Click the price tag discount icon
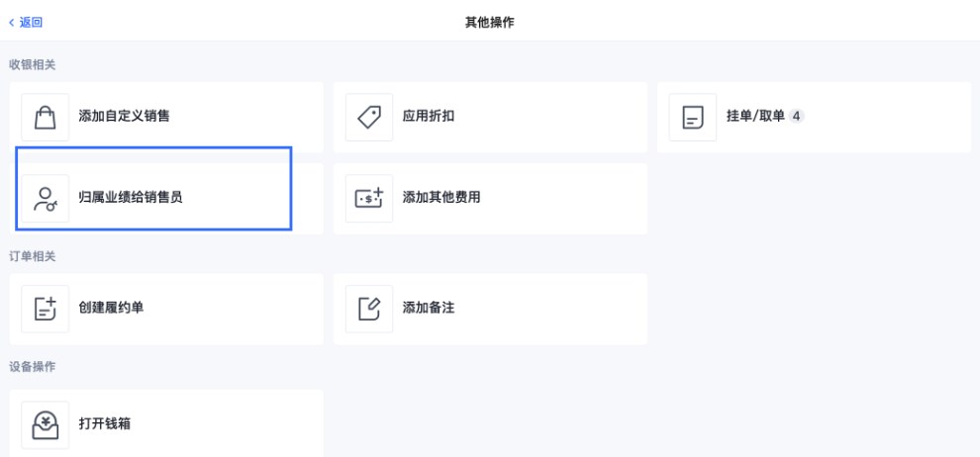Screen dimensions: 980x457 [369, 117]
